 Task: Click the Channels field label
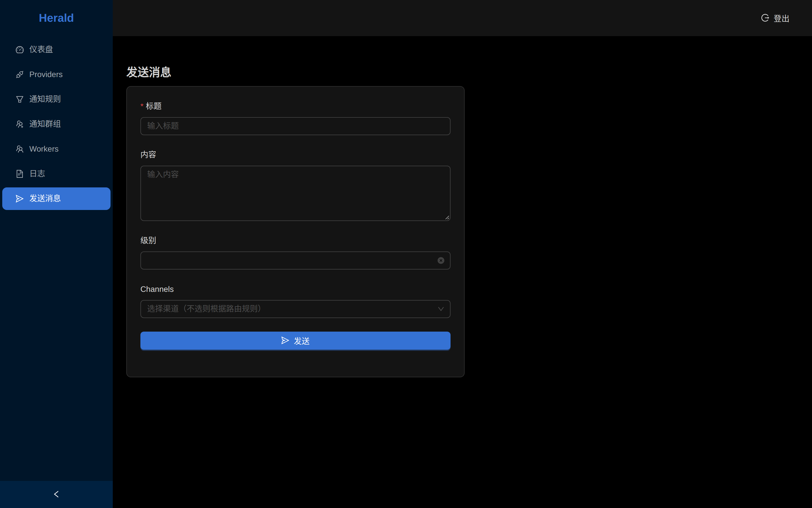pos(157,289)
